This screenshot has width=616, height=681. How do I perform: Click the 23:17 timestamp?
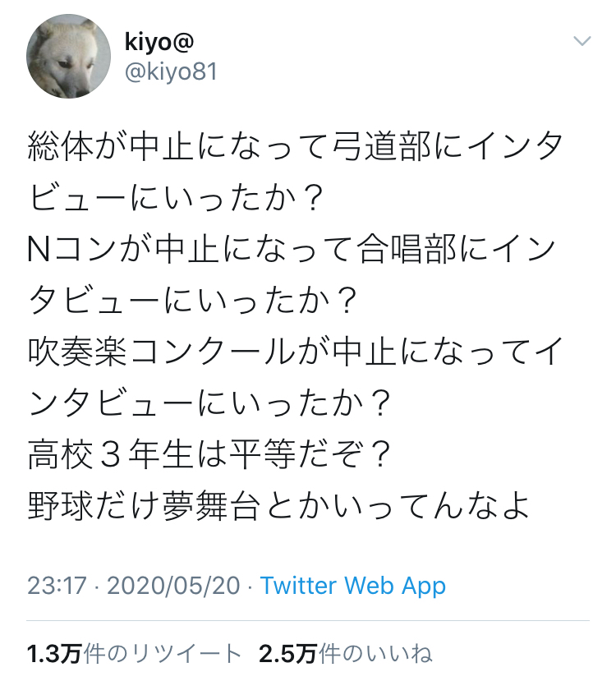(x=57, y=586)
